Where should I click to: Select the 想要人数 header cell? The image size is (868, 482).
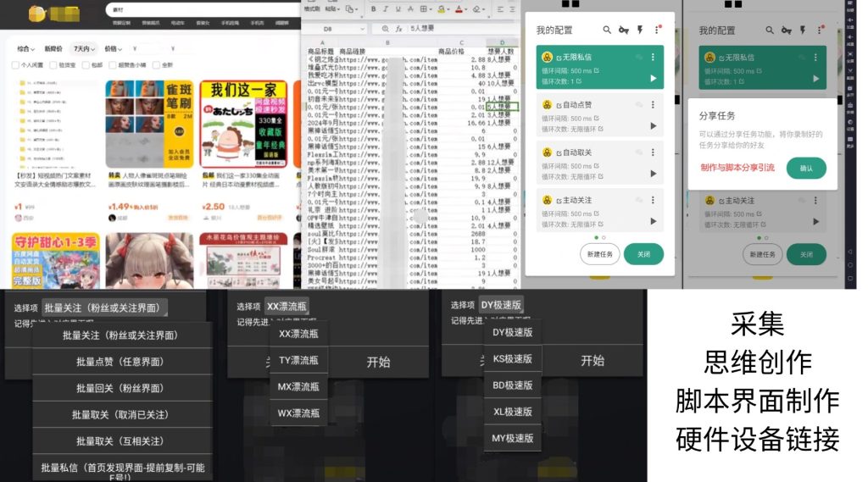501,52
